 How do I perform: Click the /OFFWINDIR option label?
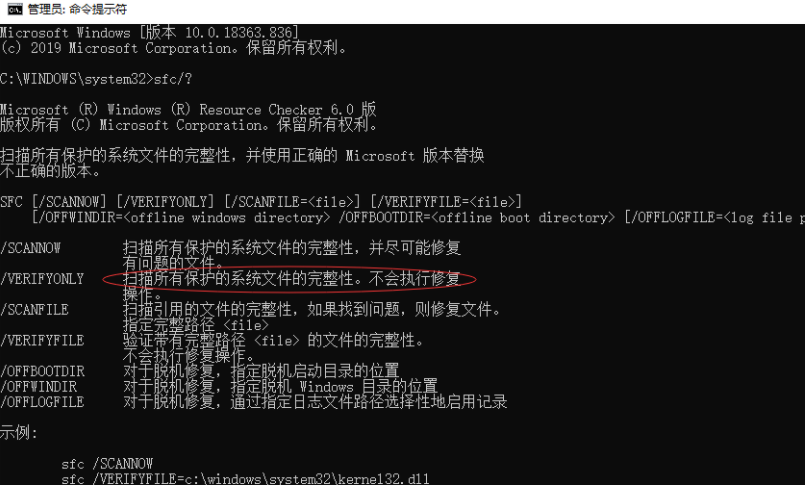click(x=38, y=387)
